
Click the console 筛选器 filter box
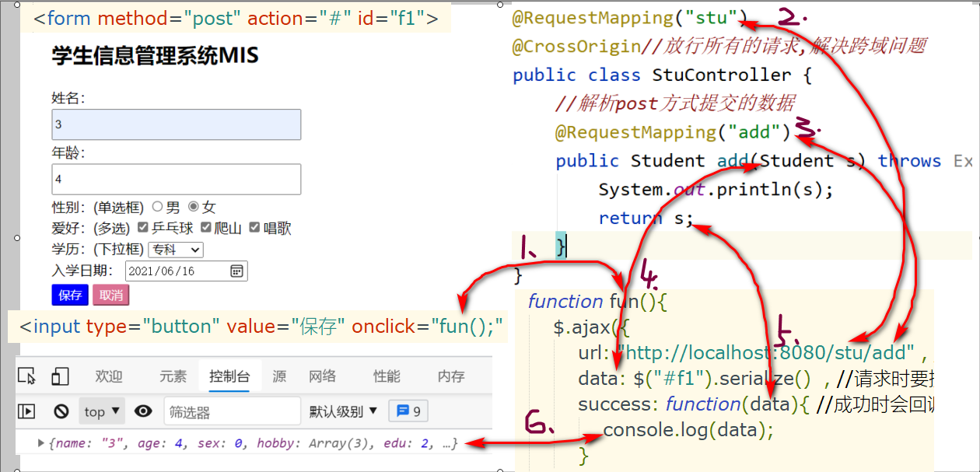pyautogui.click(x=232, y=411)
